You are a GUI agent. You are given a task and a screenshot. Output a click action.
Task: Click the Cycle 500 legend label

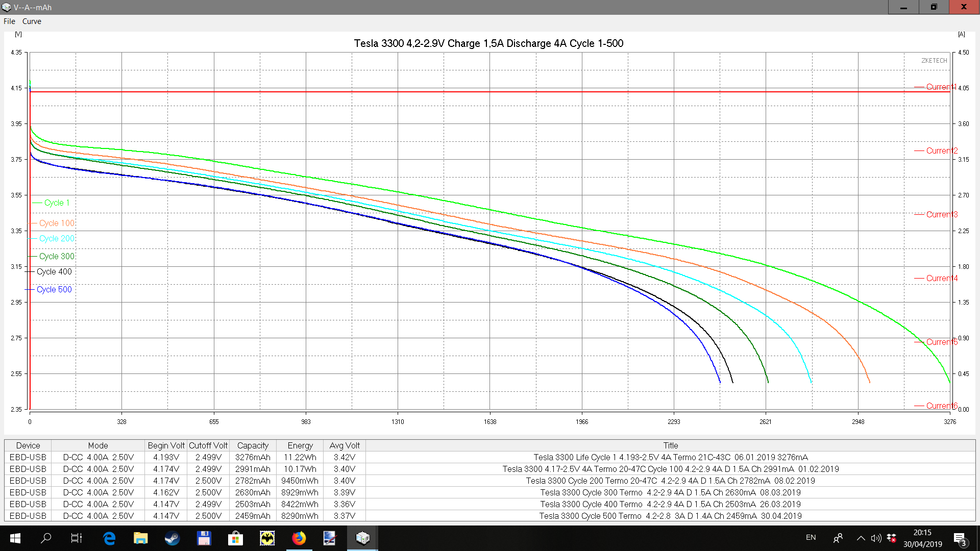[x=54, y=289]
